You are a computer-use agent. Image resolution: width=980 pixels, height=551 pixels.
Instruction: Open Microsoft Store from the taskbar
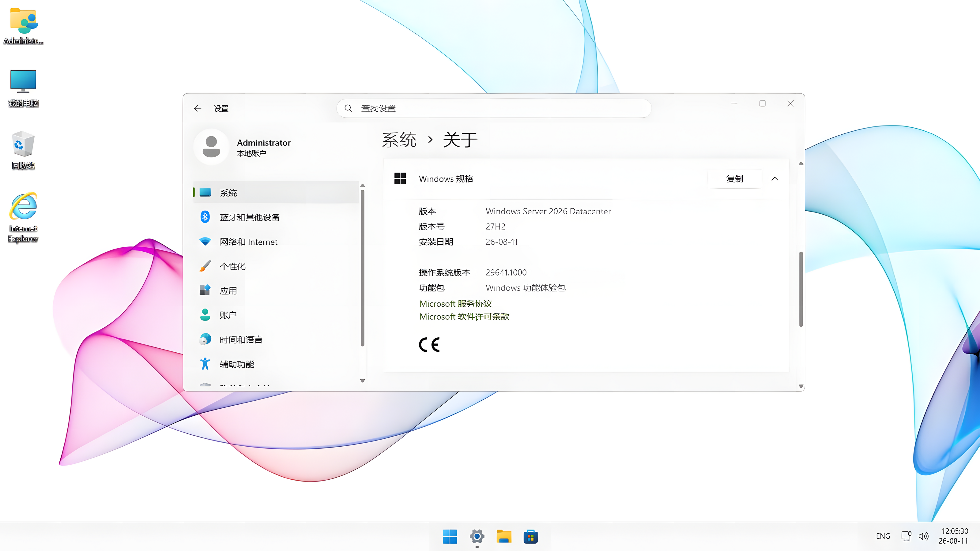530,537
